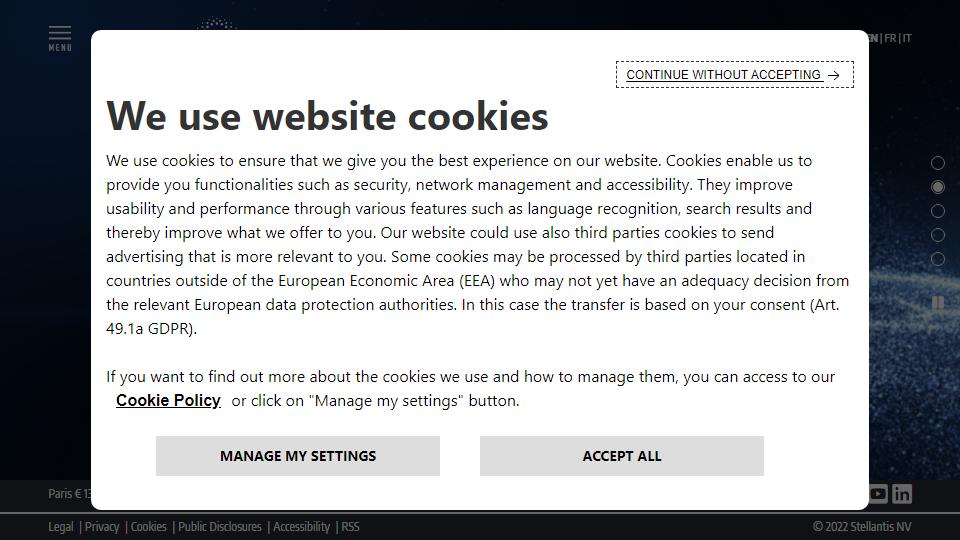Click Continue Without Accepting
Viewport: 960px width, 540px height.
tap(734, 75)
